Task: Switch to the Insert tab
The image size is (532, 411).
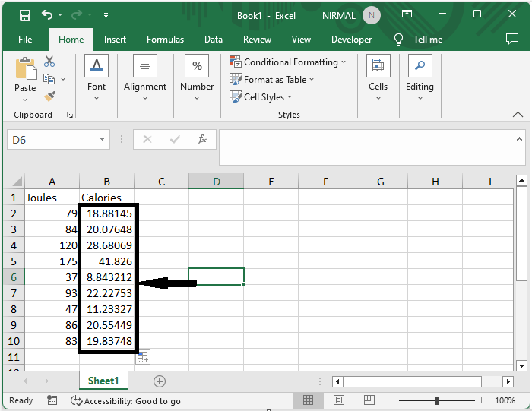Action: coord(115,40)
